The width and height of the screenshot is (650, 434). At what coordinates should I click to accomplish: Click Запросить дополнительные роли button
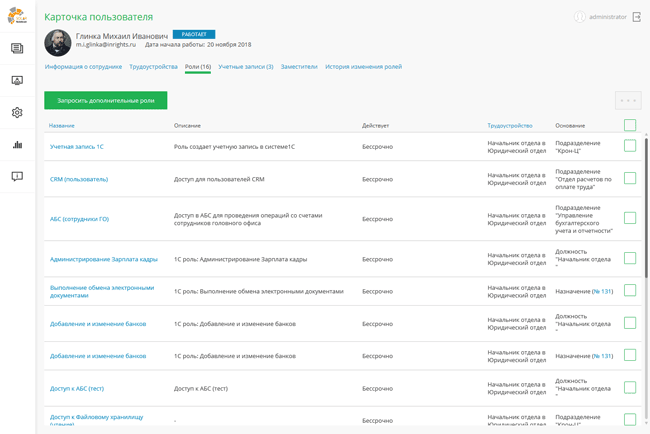click(x=105, y=100)
